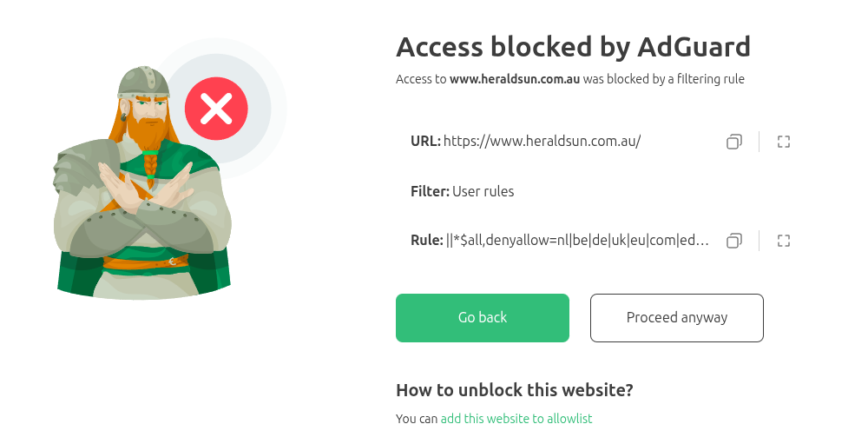Click the URL: field label
Image resolution: width=868 pixels, height=444 pixels.
pos(425,142)
